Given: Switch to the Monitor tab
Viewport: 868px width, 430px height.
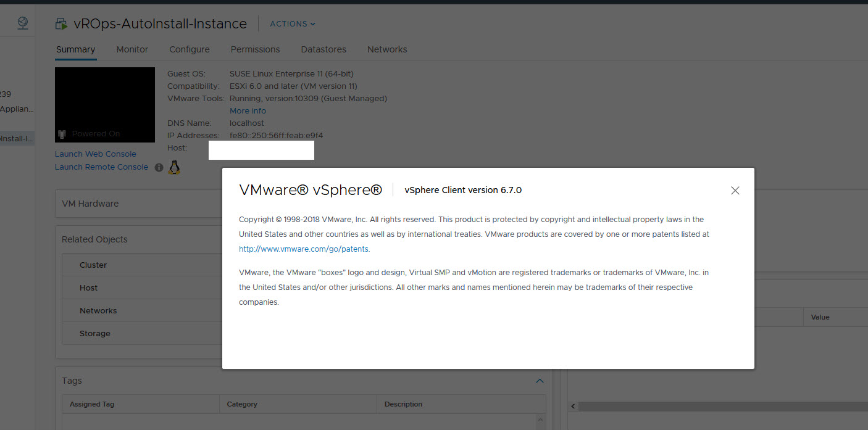Looking at the screenshot, I should tap(132, 49).
